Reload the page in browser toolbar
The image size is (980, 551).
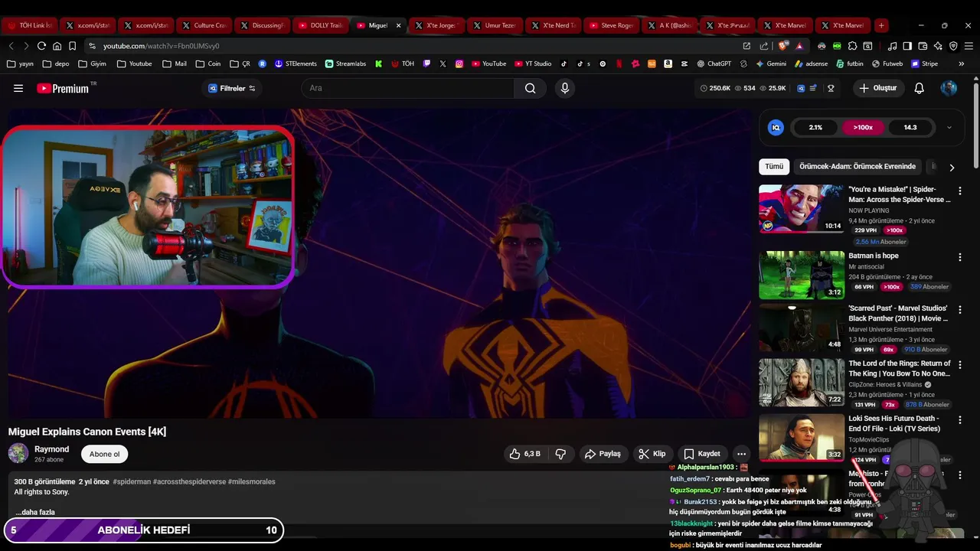pos(41,46)
